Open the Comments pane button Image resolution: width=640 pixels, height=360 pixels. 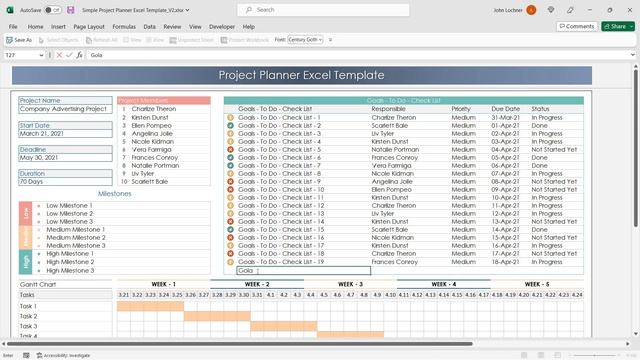577,26
